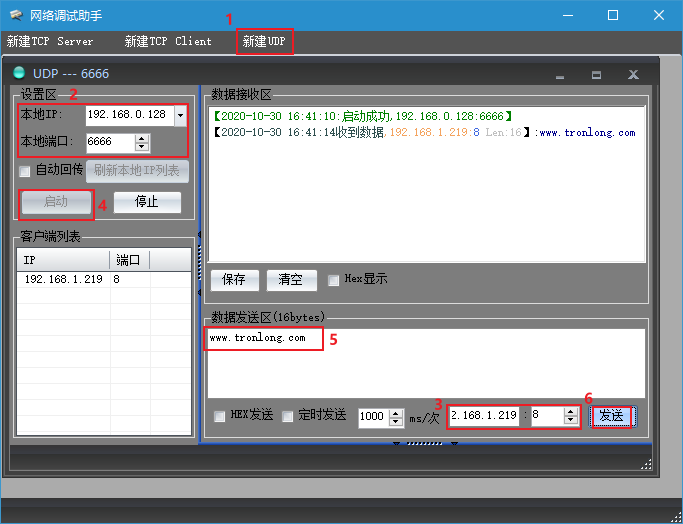683x524 pixels.
Task: Open the 新建UDP menu item
Action: pyautogui.click(x=264, y=41)
